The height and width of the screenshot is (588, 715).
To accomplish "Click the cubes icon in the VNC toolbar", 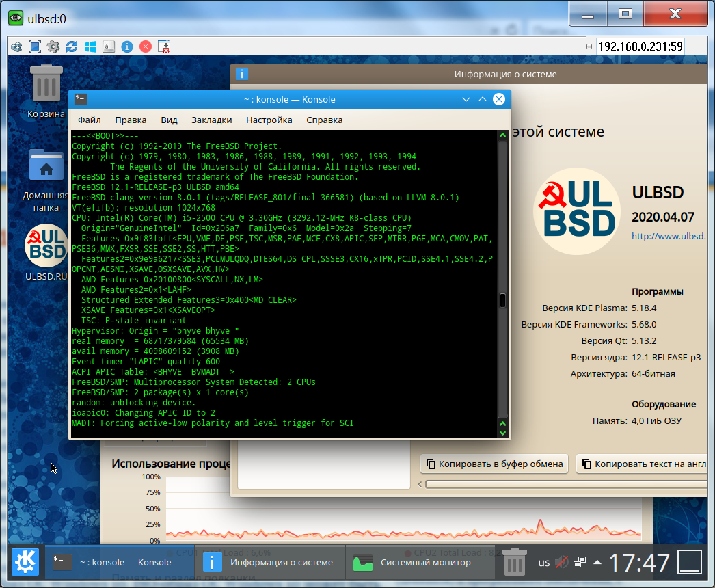I will (x=16, y=46).
